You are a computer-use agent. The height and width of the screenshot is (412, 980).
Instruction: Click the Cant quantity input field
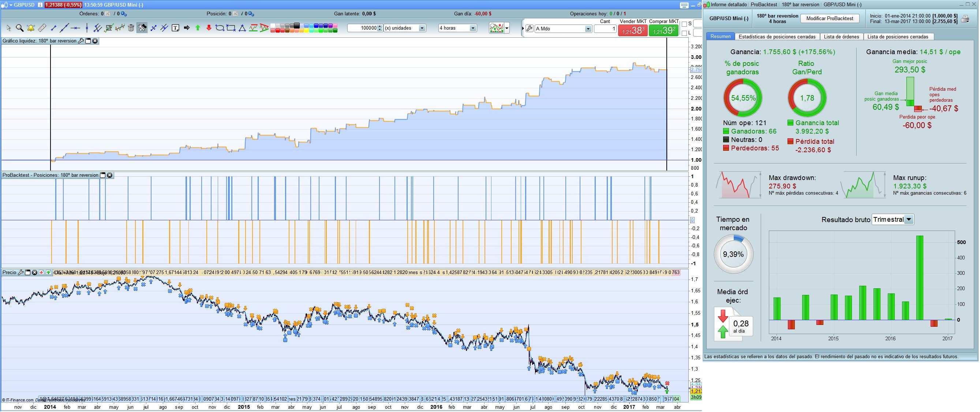(x=605, y=29)
